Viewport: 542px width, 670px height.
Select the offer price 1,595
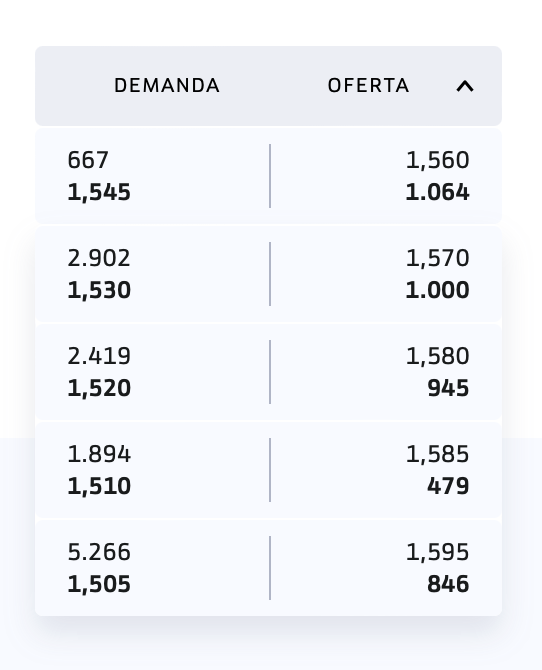pos(437,552)
